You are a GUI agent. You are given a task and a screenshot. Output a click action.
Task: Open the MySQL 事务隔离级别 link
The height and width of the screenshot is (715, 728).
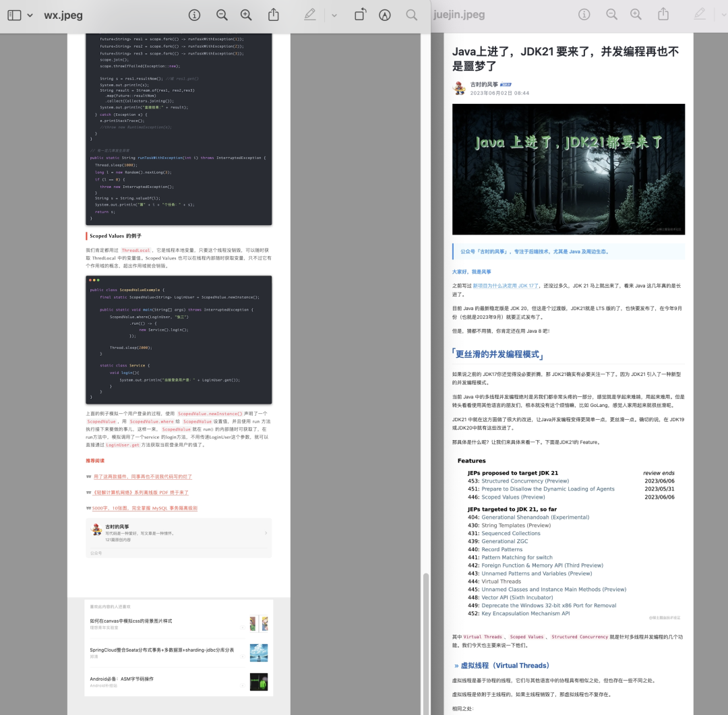tap(145, 508)
